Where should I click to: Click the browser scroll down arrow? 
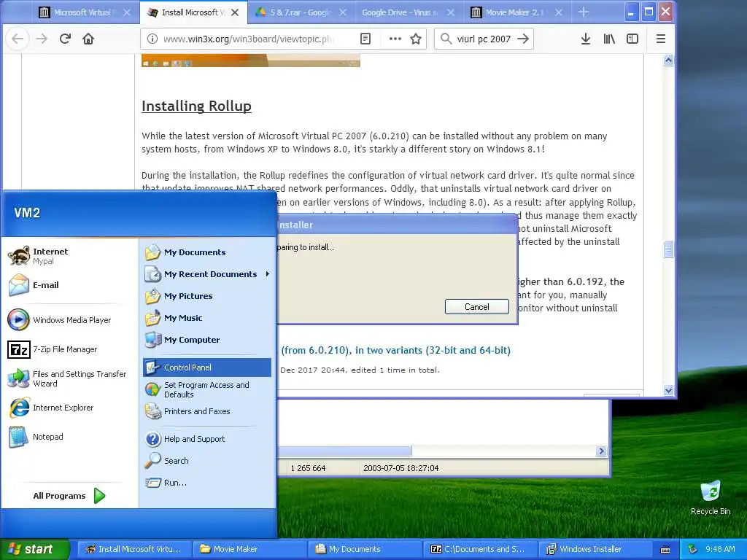[x=668, y=390]
